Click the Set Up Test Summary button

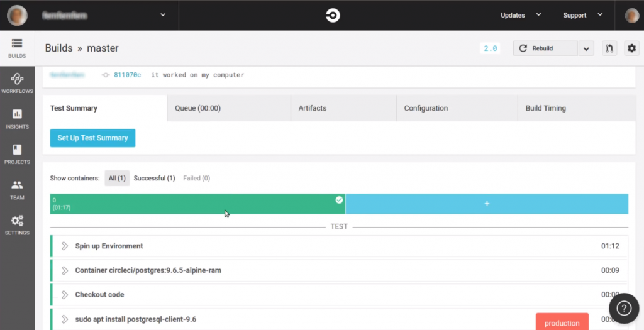[92, 138]
